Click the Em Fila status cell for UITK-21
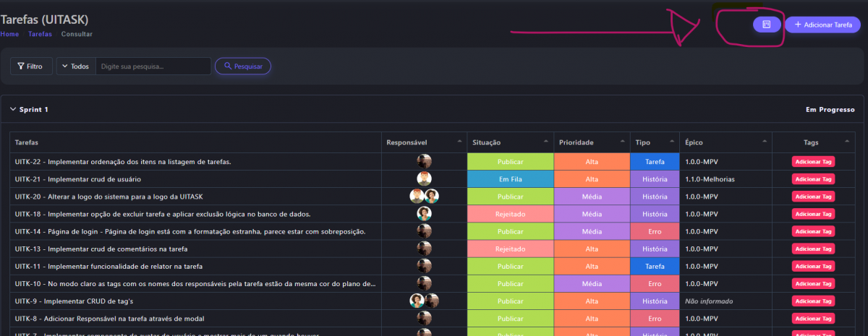 510,178
